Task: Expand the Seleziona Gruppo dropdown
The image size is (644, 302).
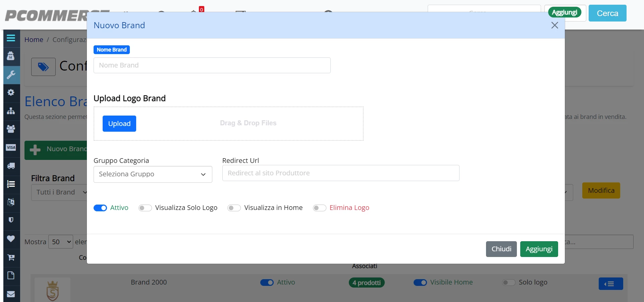Action: [153, 174]
